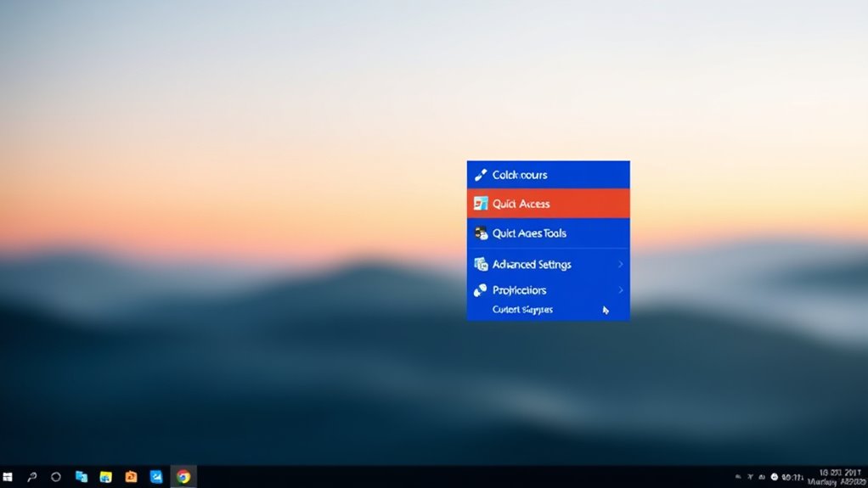868x488 pixels.
Task: Select Quick Access Tools menu entry
Action: pos(548,233)
